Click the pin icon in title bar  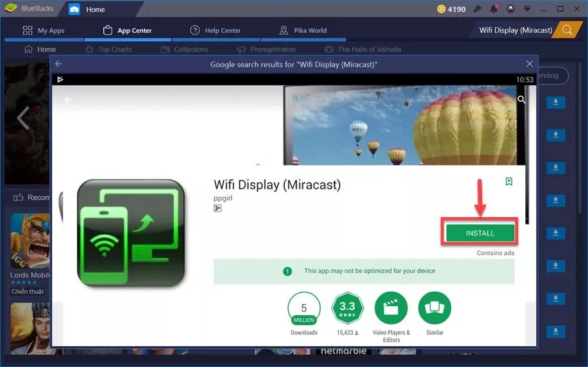click(477, 9)
